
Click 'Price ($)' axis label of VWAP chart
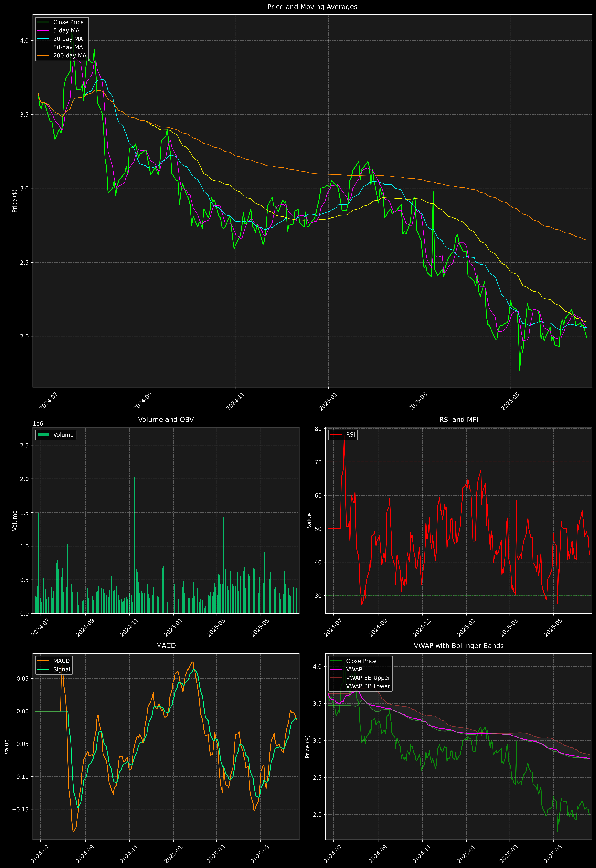pos(307,747)
